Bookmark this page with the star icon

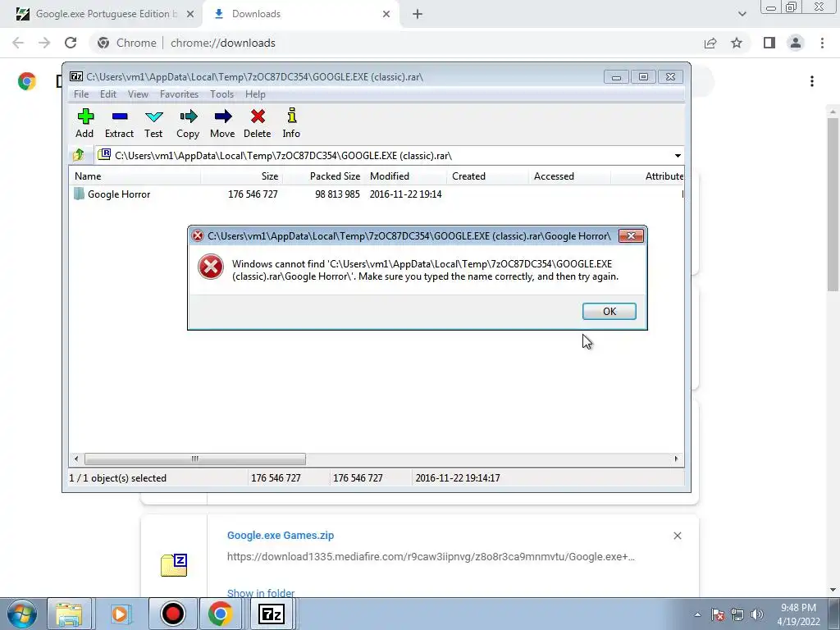pyautogui.click(x=737, y=43)
